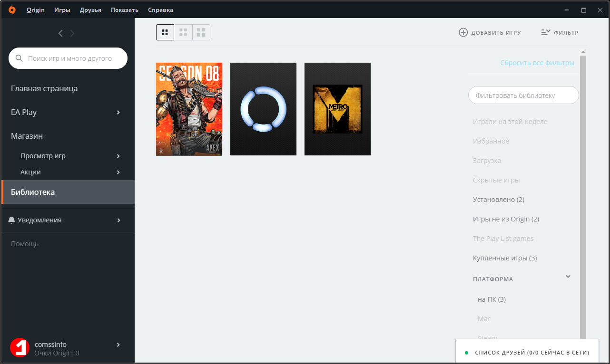
Task: Click the Играли на этой неделе filter
Action: pyautogui.click(x=510, y=122)
